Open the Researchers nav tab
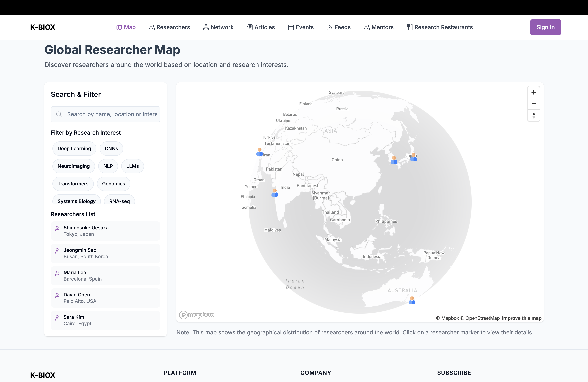This screenshot has height=382, width=588. pyautogui.click(x=169, y=27)
